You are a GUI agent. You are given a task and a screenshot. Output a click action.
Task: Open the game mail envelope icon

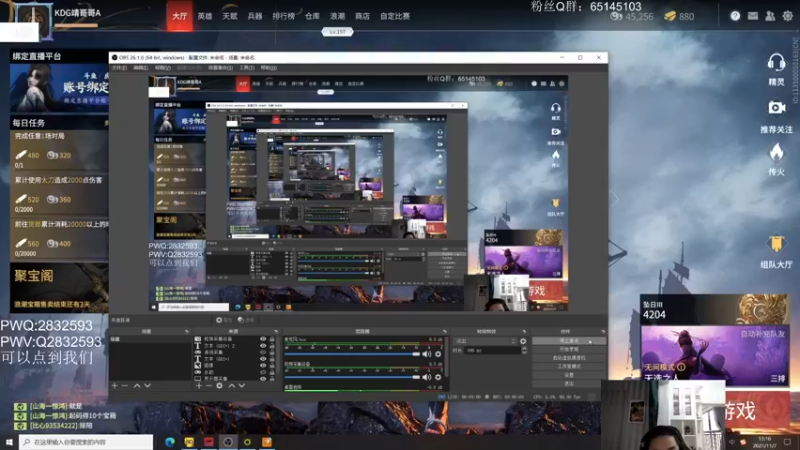tap(753, 16)
